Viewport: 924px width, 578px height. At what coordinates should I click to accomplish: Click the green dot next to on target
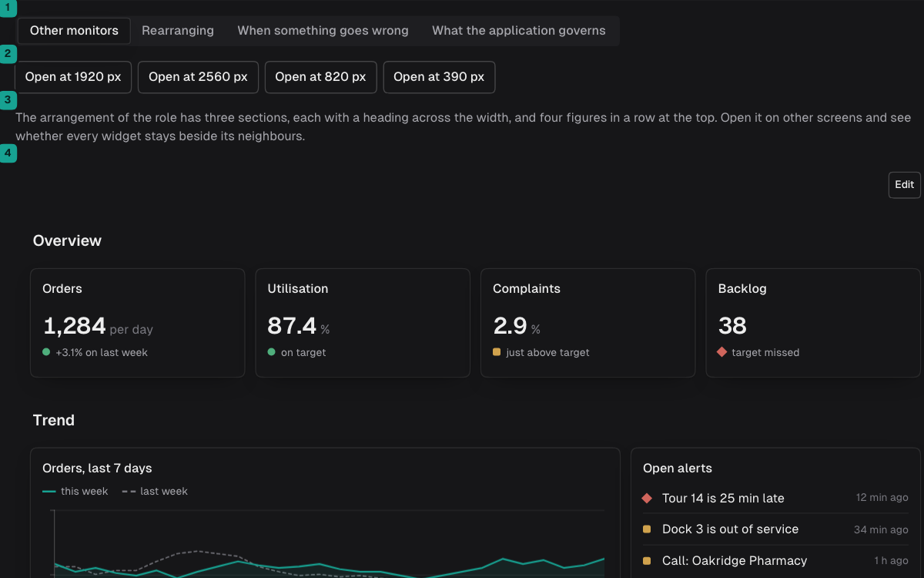[x=271, y=352]
